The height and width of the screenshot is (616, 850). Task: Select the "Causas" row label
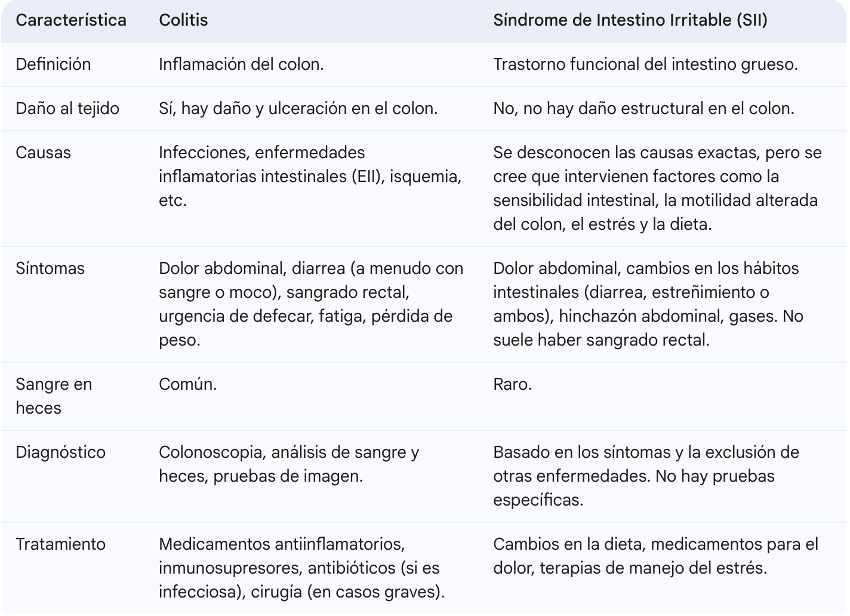(x=43, y=153)
